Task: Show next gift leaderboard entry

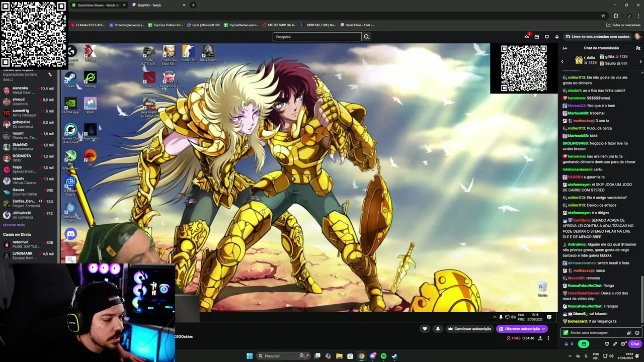Action: coord(640,61)
